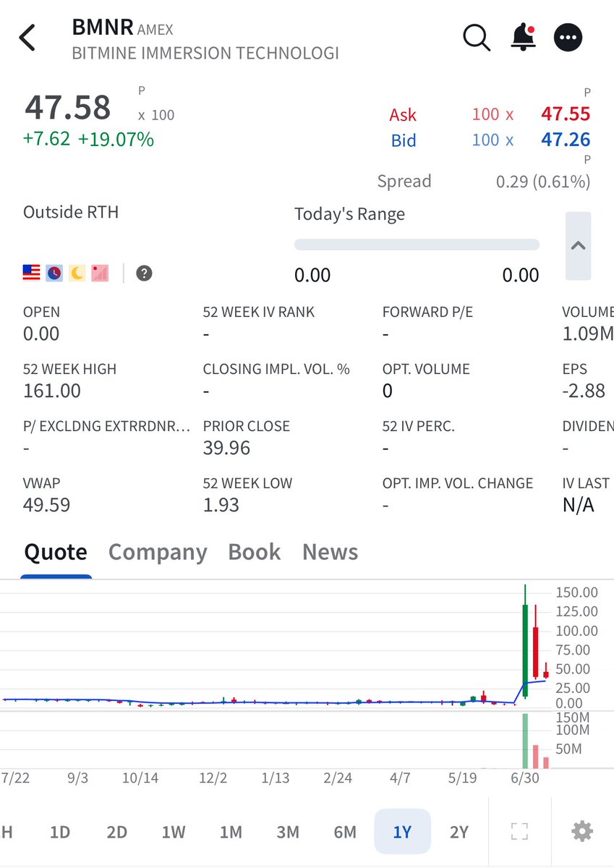Tap the OPT. VOLUME value 0
Image resolution: width=614 pixels, height=868 pixels.
coord(388,391)
